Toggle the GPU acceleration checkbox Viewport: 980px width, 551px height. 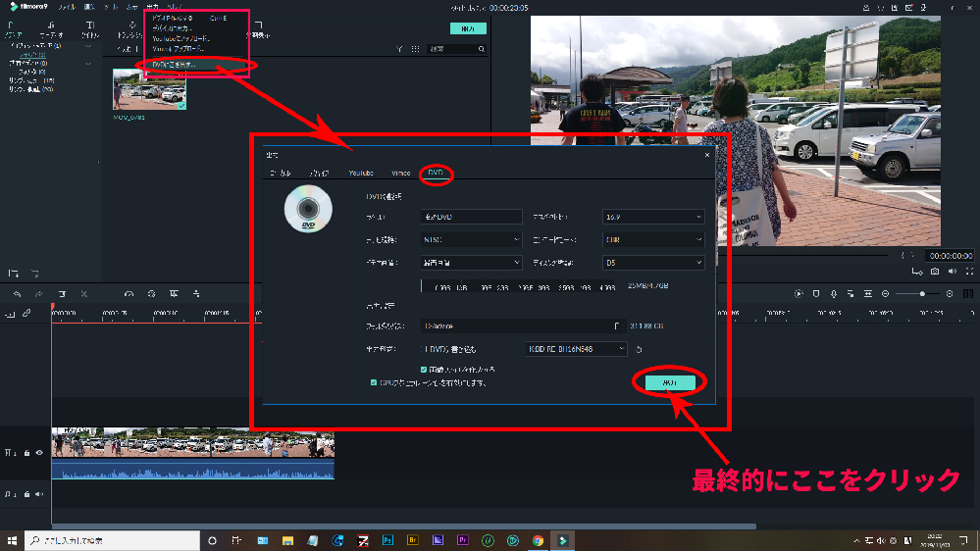click(x=374, y=382)
